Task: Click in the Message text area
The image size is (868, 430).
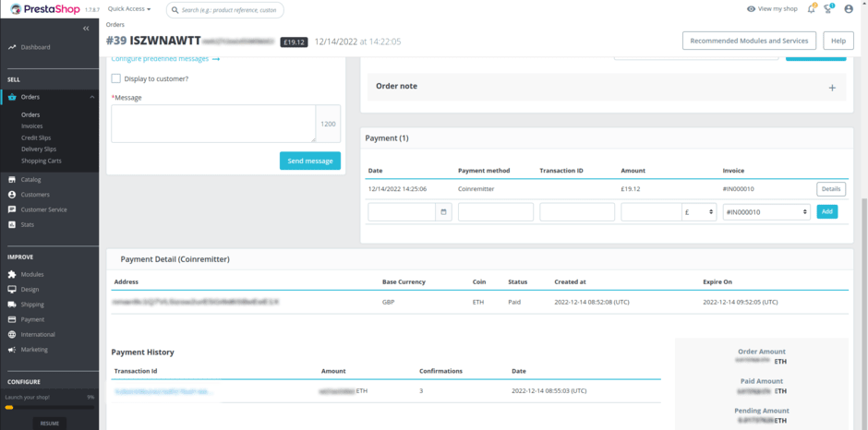Action: (212, 124)
